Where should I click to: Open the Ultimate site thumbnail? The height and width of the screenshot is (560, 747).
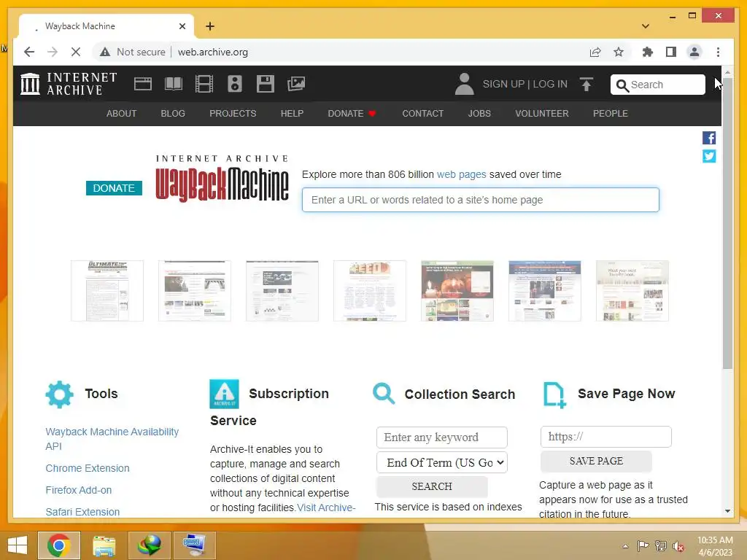(x=107, y=291)
